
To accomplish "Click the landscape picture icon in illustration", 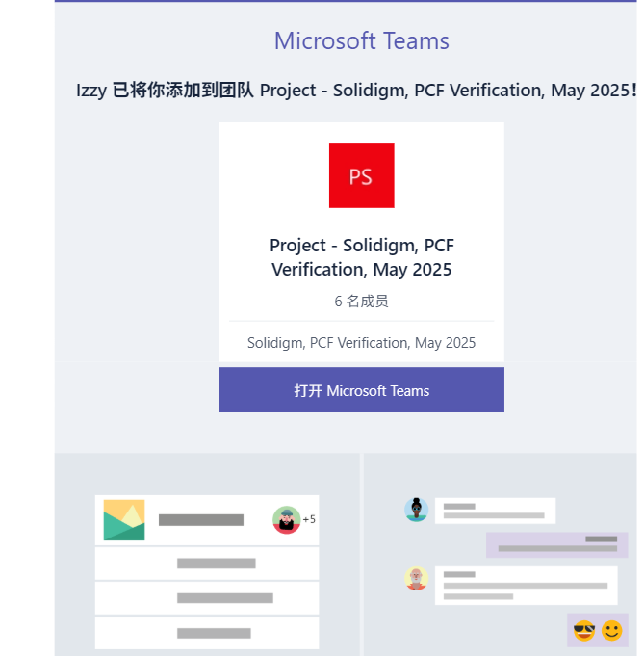I will point(124,519).
